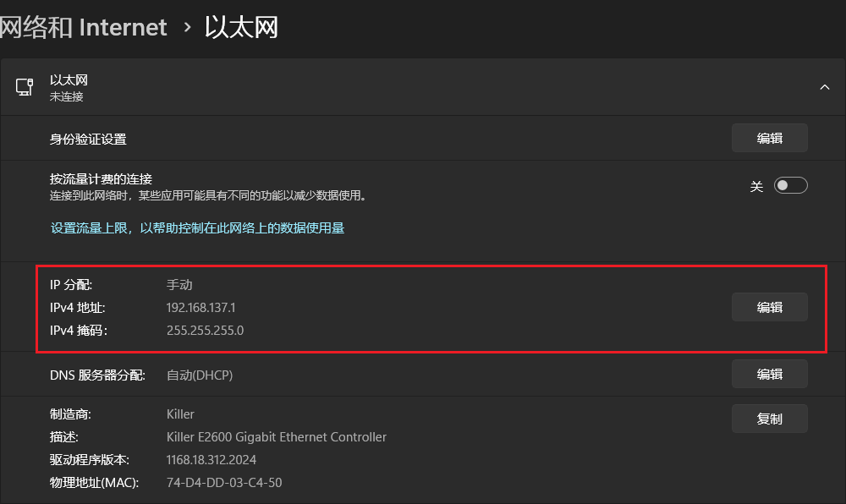846x504 pixels.
Task: Click the IPv4 掩码 label
Action: 78,330
